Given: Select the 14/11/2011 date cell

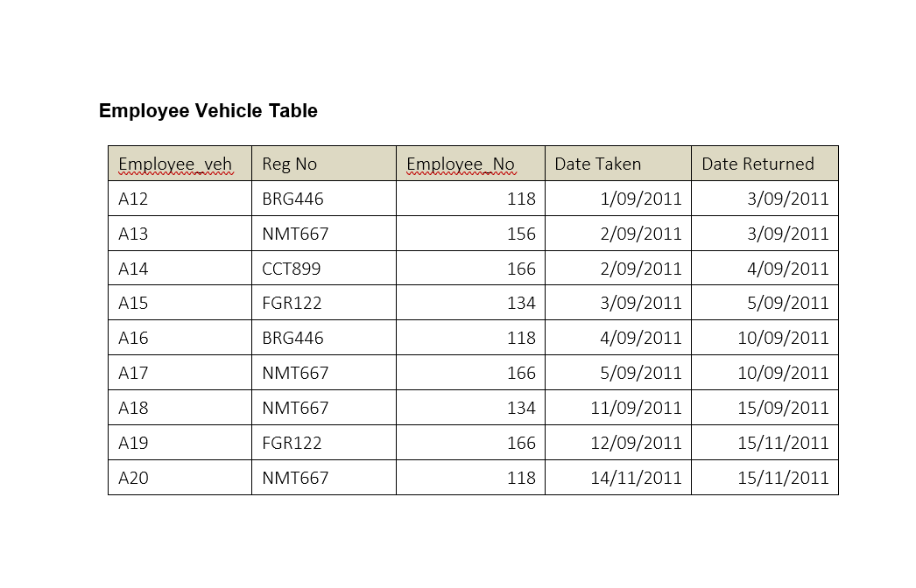Looking at the screenshot, I should click(x=618, y=478).
